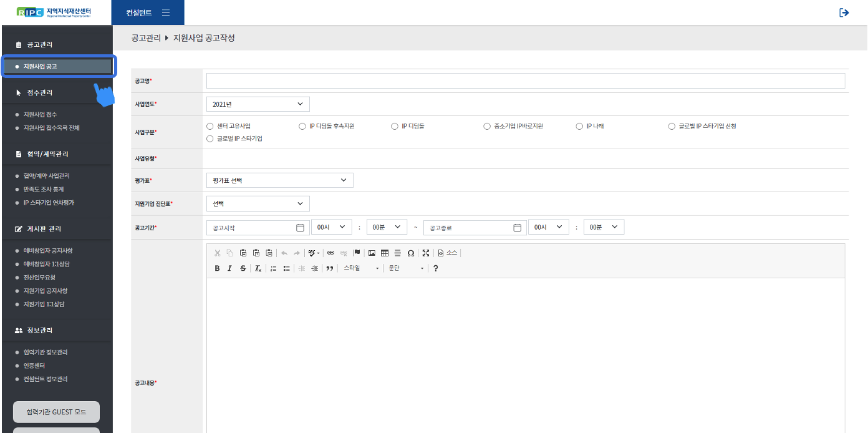The width and height of the screenshot is (868, 433).
Task: Click the 공고명 text input field
Action: pos(525,81)
